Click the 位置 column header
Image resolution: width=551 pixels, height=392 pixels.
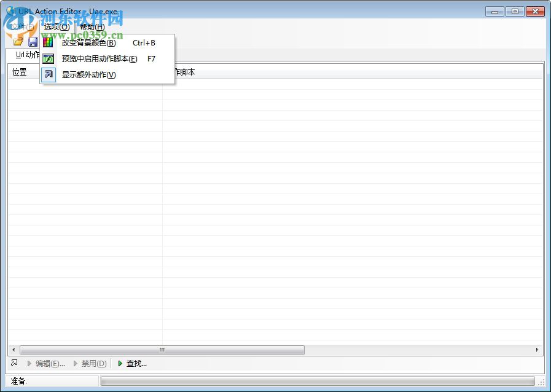pyautogui.click(x=20, y=72)
